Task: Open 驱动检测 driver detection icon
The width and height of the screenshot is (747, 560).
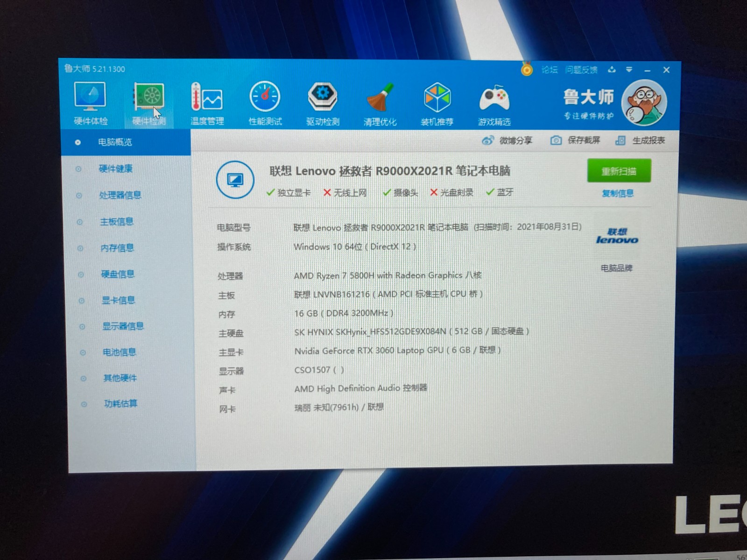Action: [x=323, y=104]
